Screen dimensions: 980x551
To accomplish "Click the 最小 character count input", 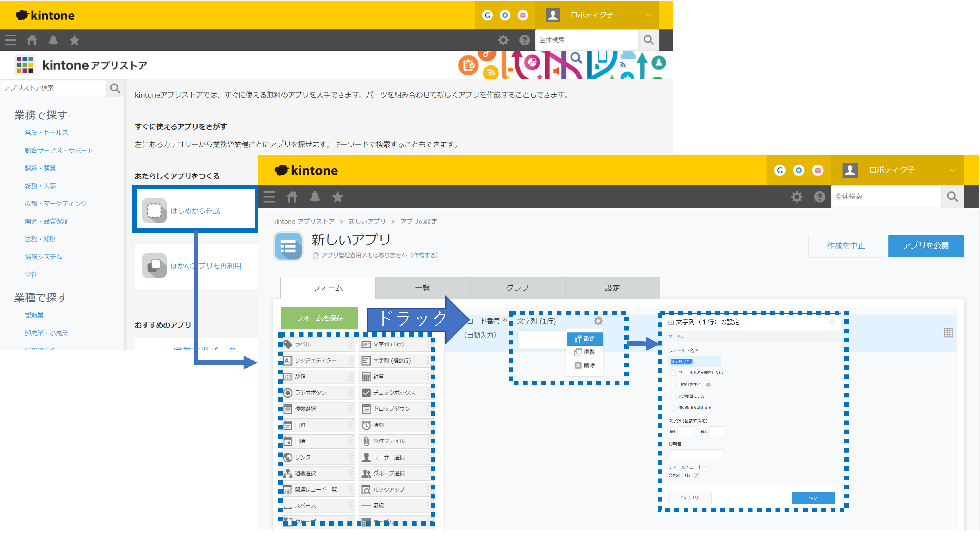I will [x=686, y=432].
